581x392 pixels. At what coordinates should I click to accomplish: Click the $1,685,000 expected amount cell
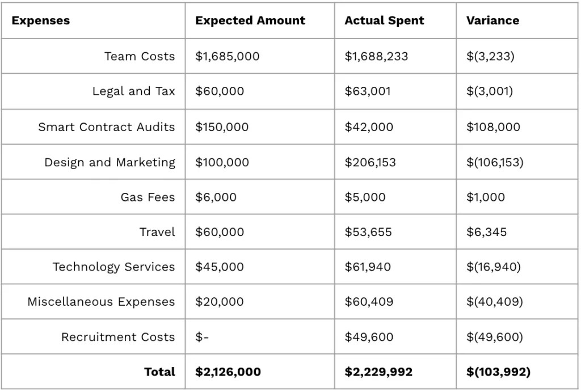coord(227,56)
